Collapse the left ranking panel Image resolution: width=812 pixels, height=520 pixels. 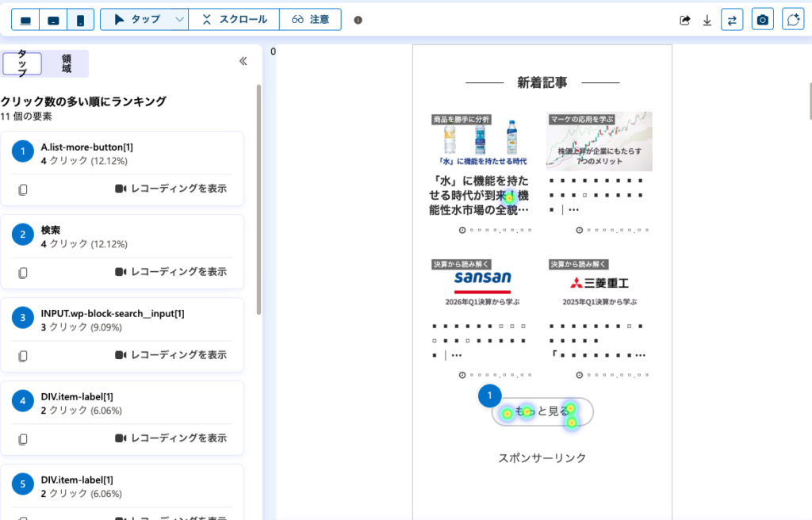243,61
